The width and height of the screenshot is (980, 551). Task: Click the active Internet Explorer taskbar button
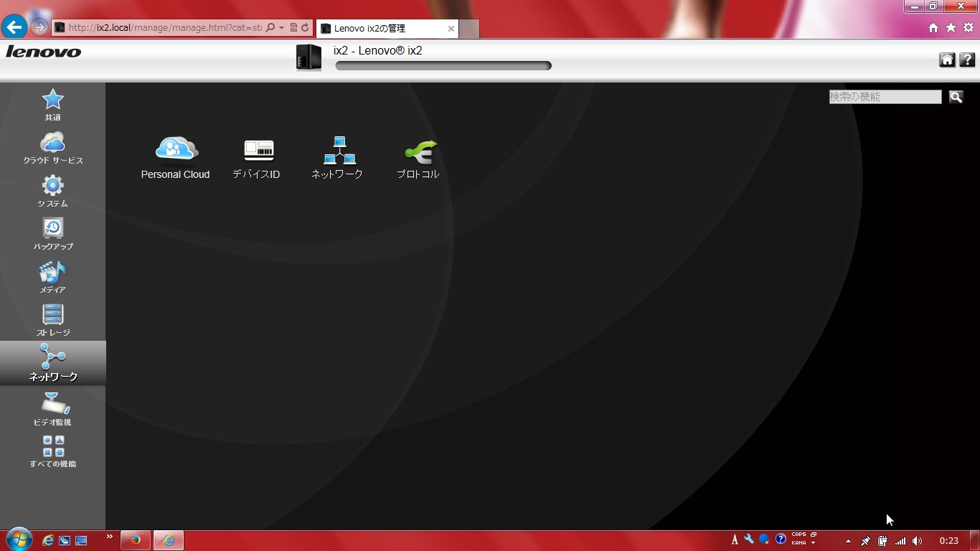[x=169, y=540]
